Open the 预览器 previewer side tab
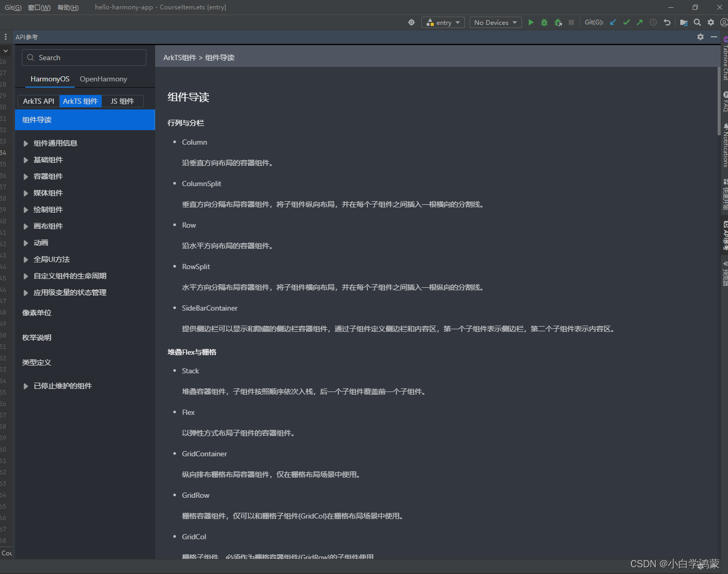728x574 pixels. pos(725,273)
